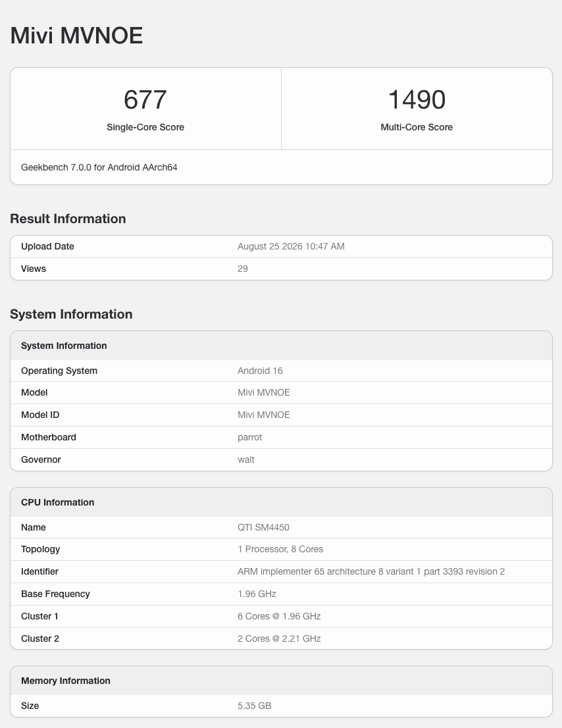Click the large System Information section heading

click(x=71, y=315)
